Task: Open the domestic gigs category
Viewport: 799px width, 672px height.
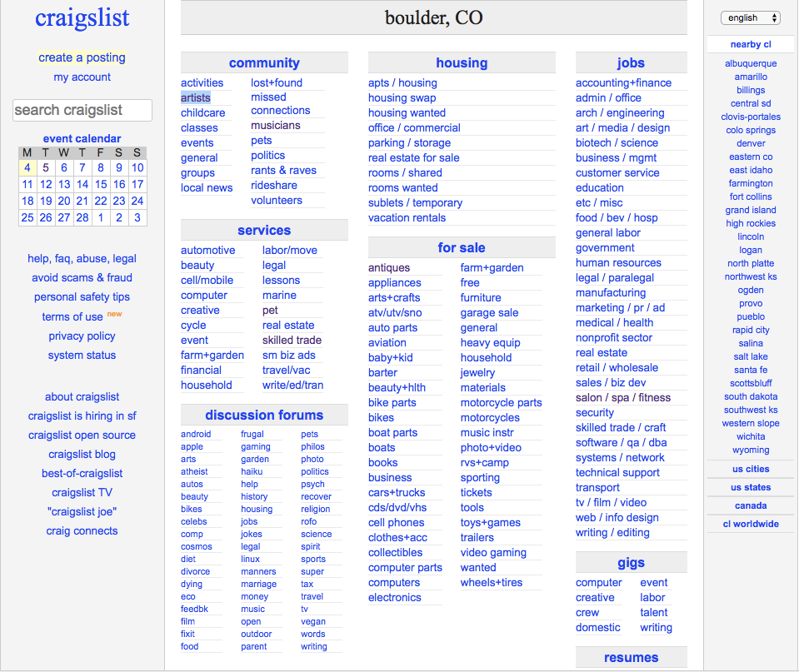Action: 597,628
